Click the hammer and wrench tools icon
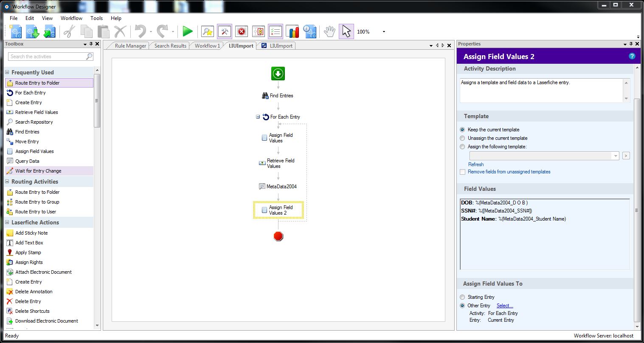Image resolution: width=644 pixels, height=343 pixels. (x=225, y=31)
